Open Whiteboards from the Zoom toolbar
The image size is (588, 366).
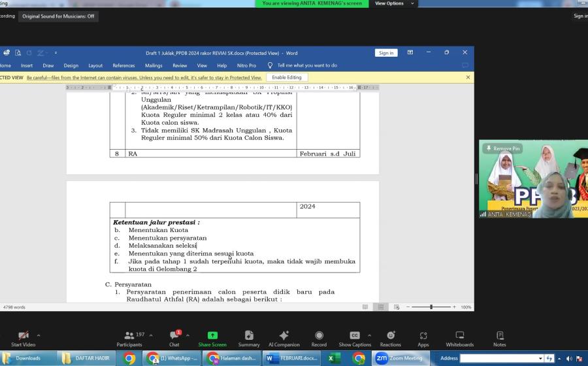459,336
